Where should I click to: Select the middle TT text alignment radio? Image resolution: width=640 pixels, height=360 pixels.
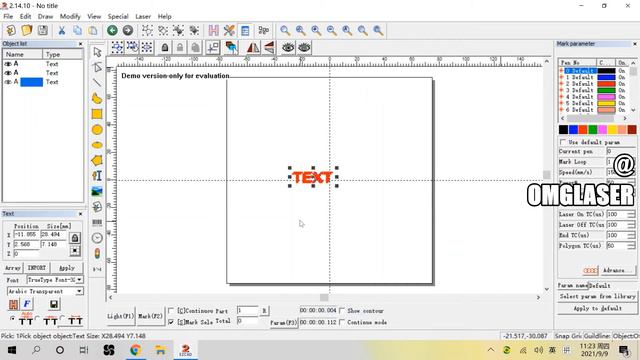(x=38, y=318)
